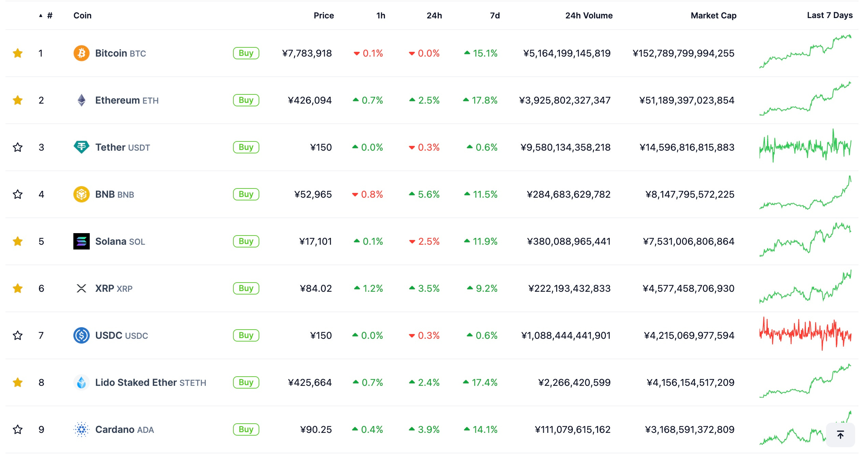Image resolution: width=868 pixels, height=454 pixels.
Task: Open Tether 7-day sparkline chart
Action: point(805,146)
